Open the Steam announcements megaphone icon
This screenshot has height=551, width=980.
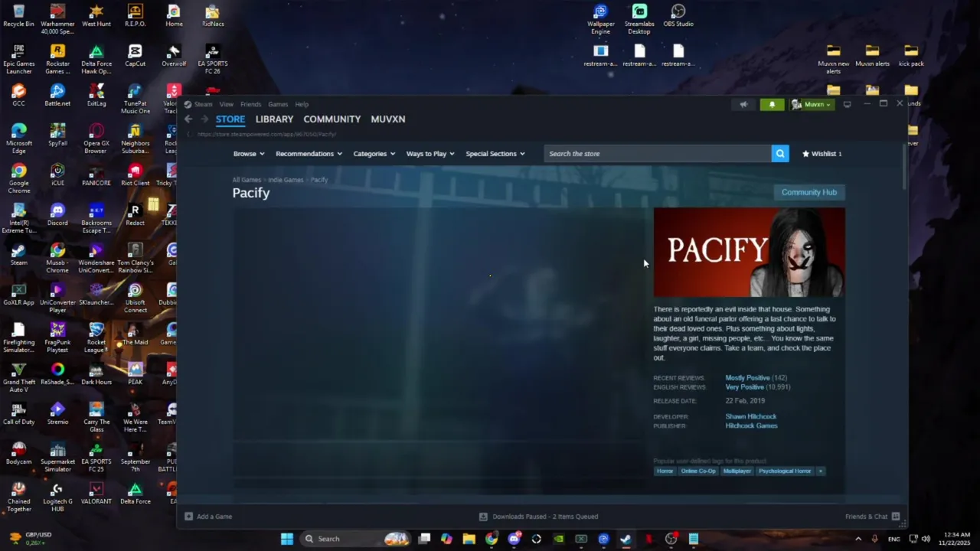click(743, 104)
